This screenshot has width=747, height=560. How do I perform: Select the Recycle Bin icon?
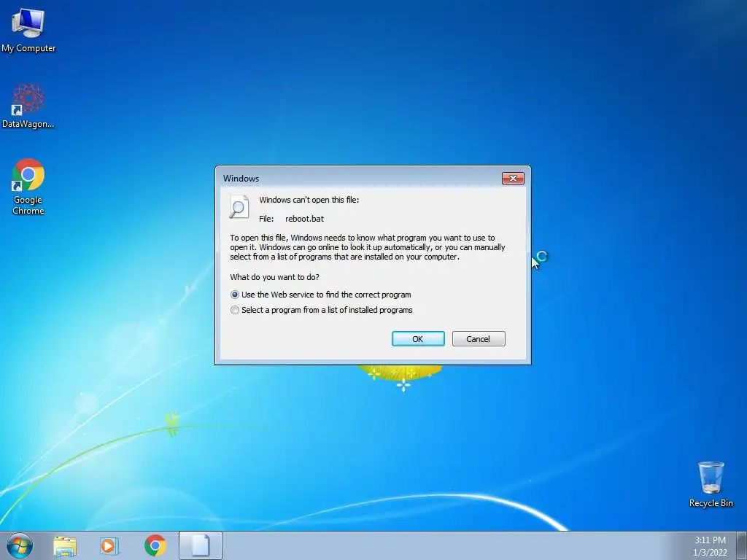pos(711,484)
